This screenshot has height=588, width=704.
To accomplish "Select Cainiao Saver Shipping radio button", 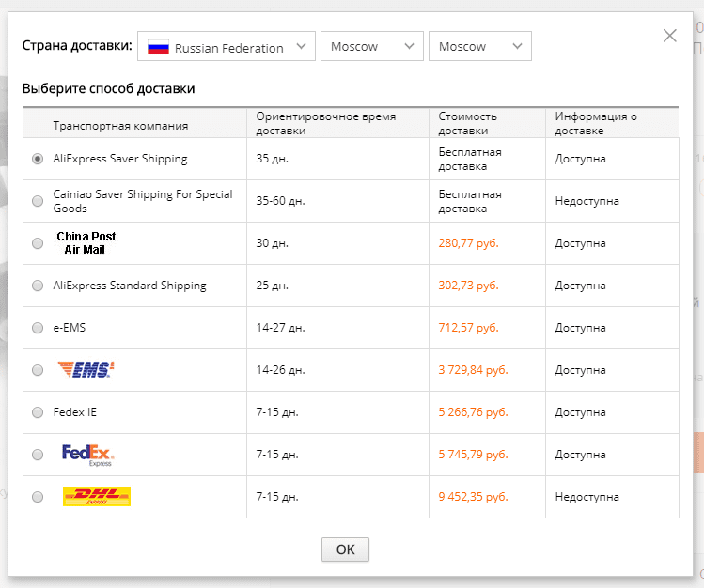I will point(38,201).
